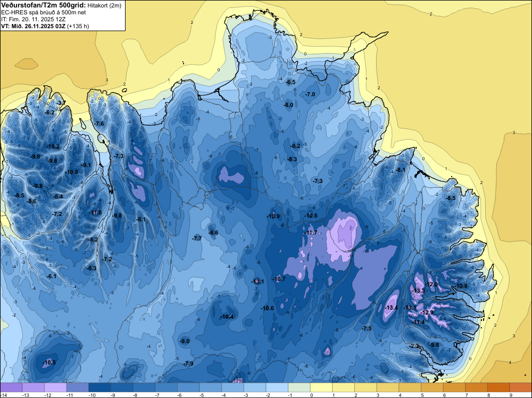Click the -7.7 temperature label

point(197,238)
